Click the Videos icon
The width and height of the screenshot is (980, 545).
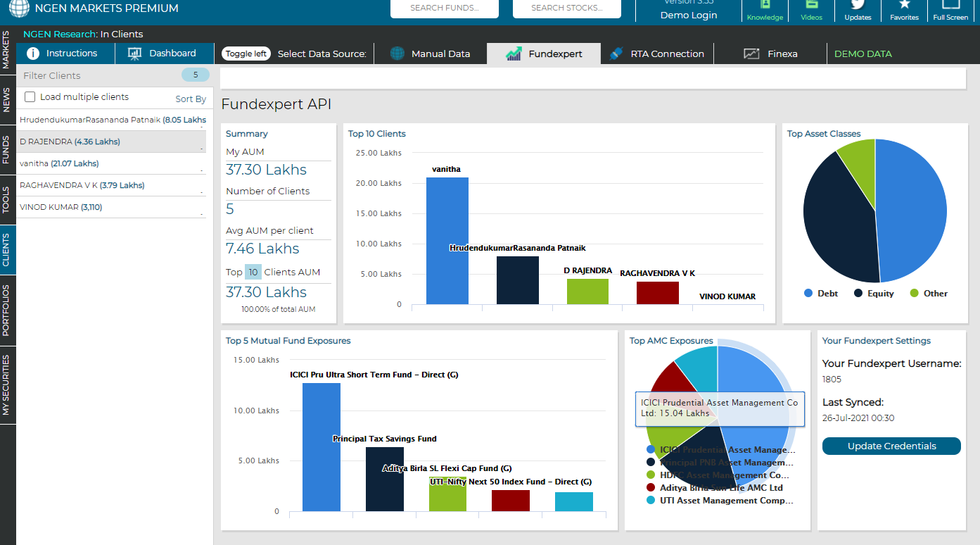click(x=811, y=6)
